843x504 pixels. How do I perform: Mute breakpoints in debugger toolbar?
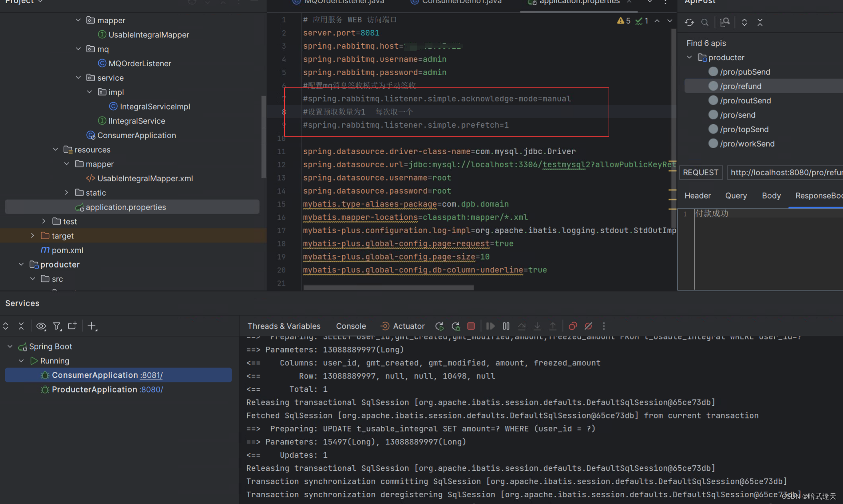(588, 326)
